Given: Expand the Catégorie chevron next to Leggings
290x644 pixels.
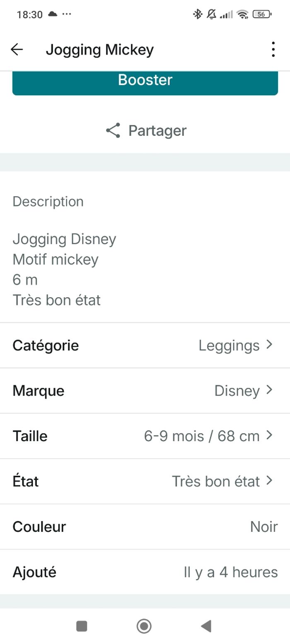Looking at the screenshot, I should tap(270, 344).
